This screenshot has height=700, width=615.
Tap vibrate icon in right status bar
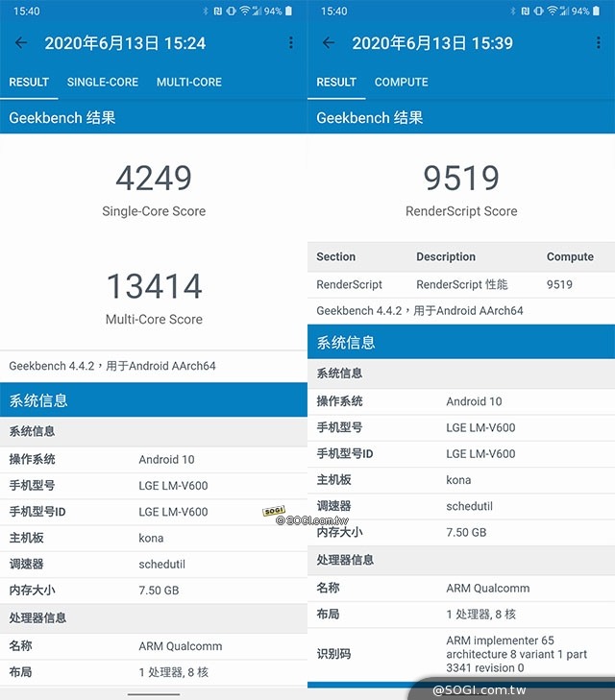(x=539, y=11)
